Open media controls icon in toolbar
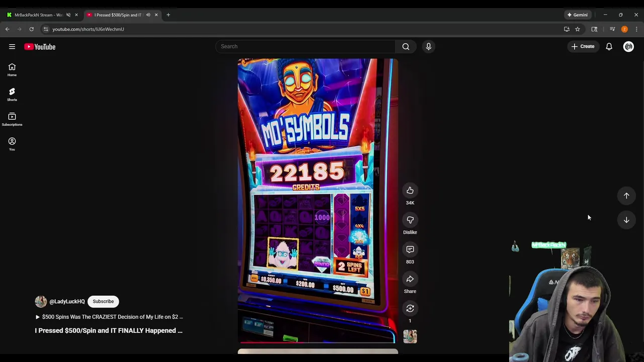The height and width of the screenshot is (362, 644). [x=612, y=29]
